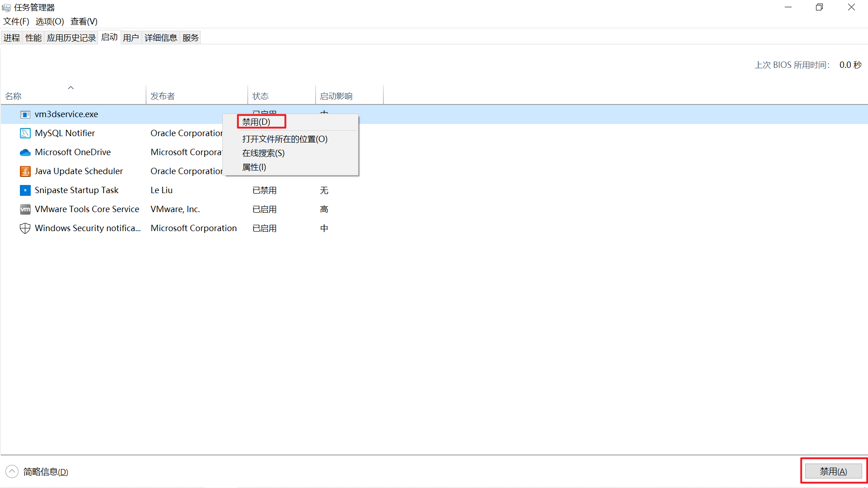This screenshot has width=868, height=488.
Task: Collapse to brief info view arrow
Action: click(x=12, y=472)
